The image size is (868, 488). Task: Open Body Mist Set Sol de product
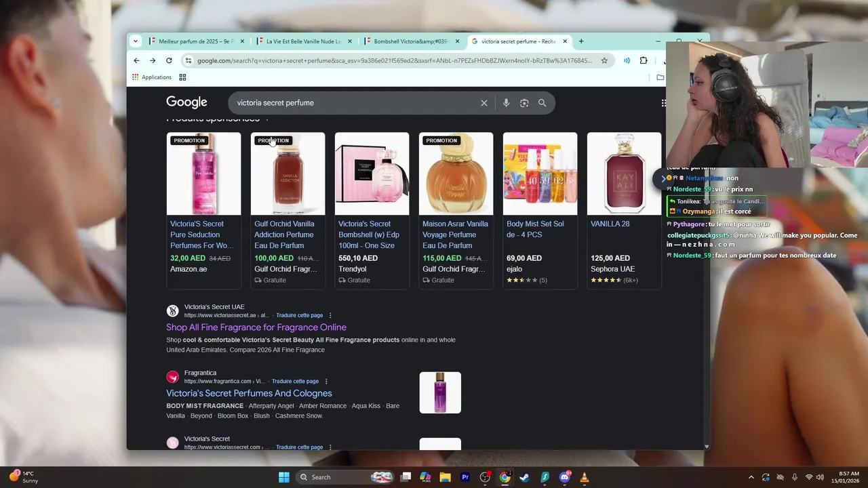[x=535, y=229]
